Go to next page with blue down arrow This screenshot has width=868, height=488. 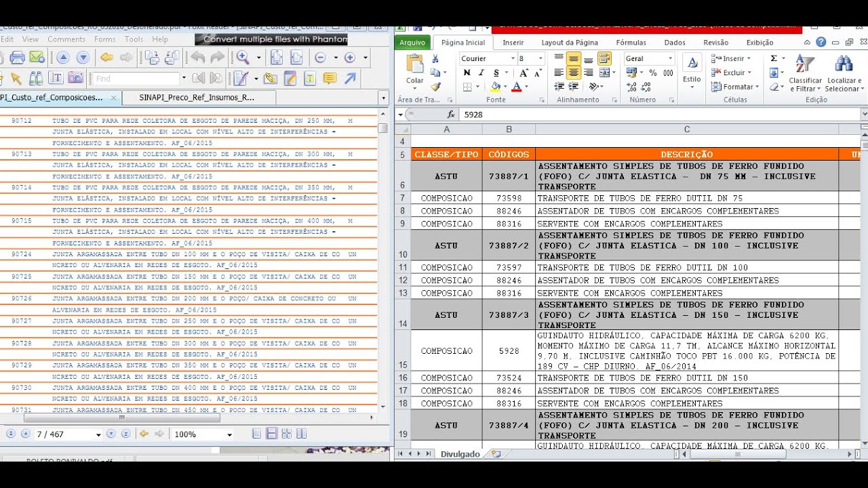[83, 58]
